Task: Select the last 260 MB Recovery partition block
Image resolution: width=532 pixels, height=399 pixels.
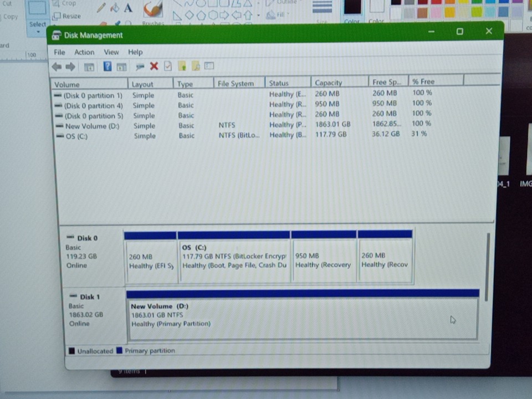Action: (385, 256)
